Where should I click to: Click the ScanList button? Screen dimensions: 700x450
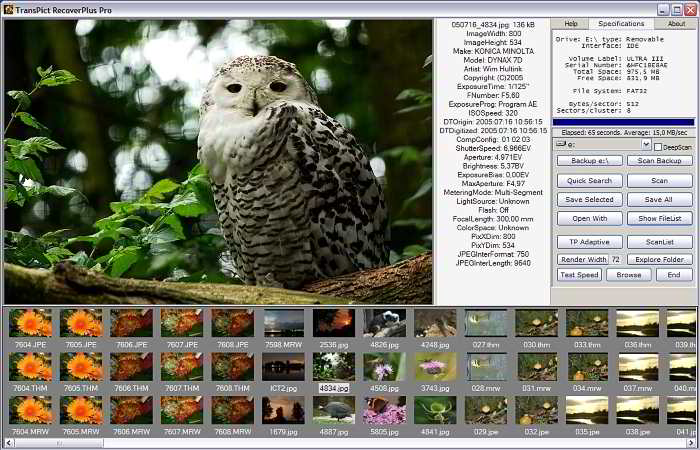click(x=659, y=242)
